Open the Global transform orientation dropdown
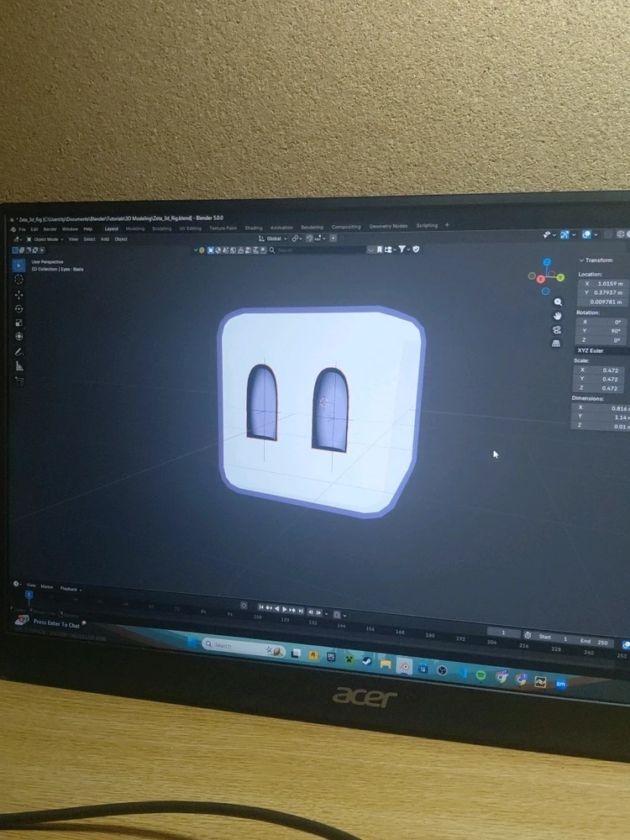630x840 pixels. [x=276, y=239]
